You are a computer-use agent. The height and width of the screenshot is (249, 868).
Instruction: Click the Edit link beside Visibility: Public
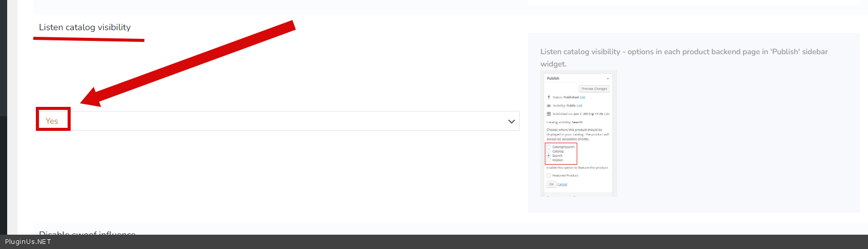(580, 106)
